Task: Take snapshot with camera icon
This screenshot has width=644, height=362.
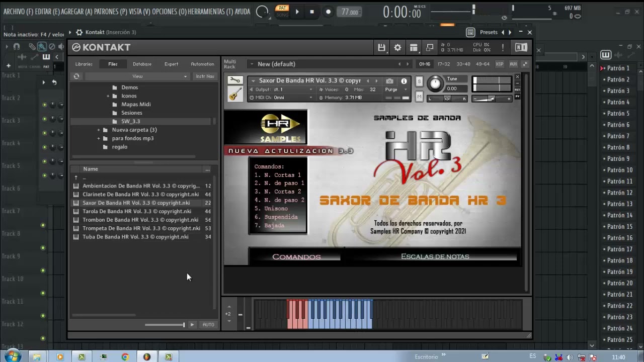Action: (389, 81)
